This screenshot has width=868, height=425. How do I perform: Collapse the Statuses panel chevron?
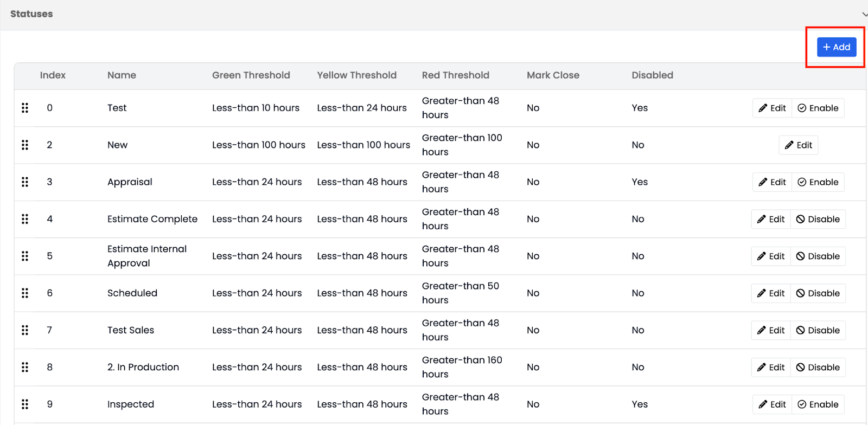point(864,14)
